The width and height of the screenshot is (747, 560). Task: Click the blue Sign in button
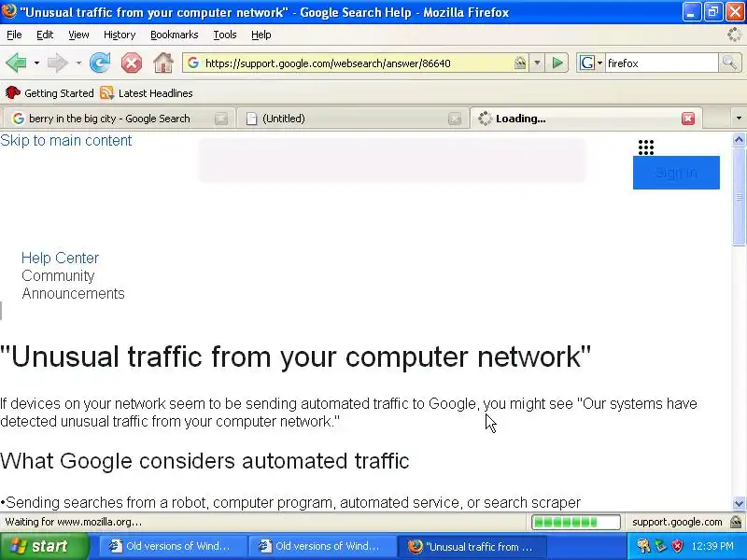[676, 173]
